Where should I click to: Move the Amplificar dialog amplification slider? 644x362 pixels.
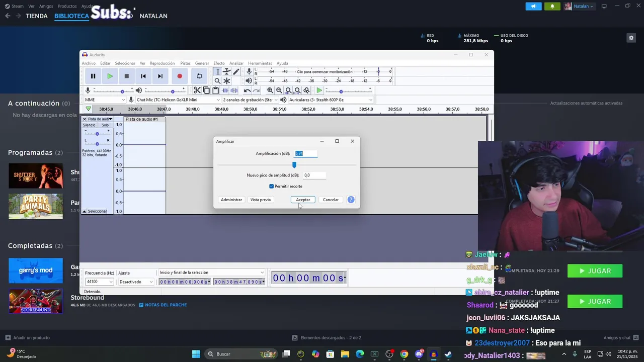click(294, 164)
